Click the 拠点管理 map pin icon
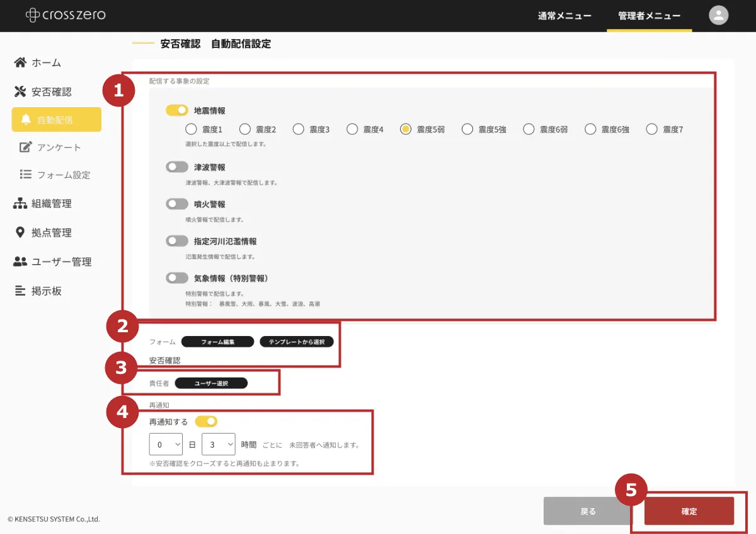756x534 pixels. [21, 232]
